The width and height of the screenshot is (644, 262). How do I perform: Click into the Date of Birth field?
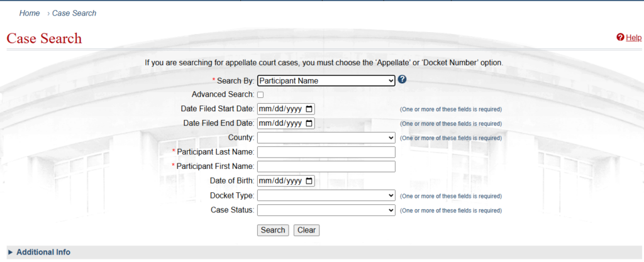280,181
